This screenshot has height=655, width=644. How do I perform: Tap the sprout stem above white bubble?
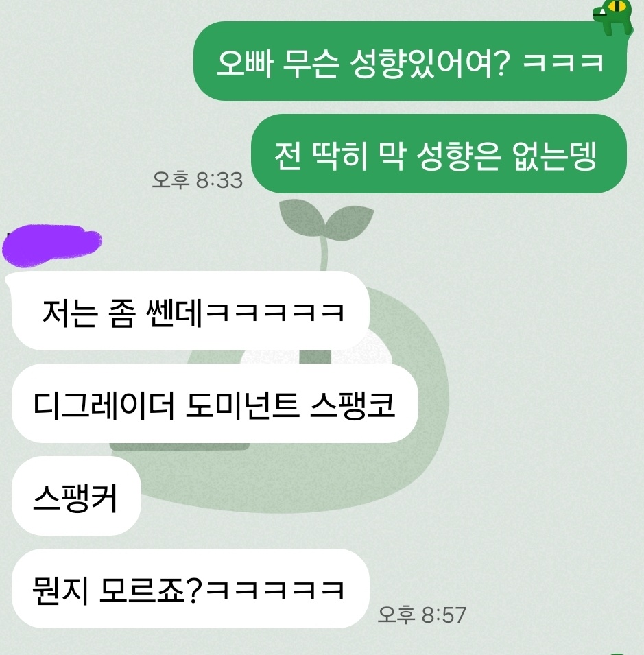(323, 256)
